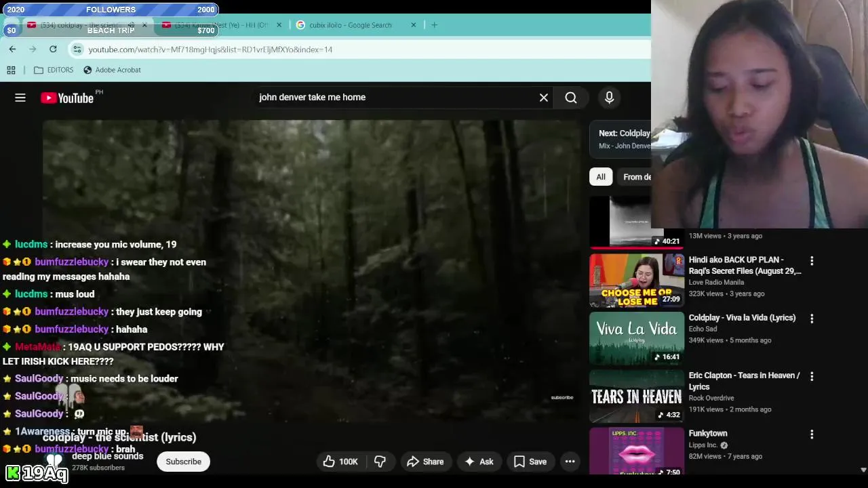
Task: Like the video with 100K thumbs up
Action: tap(340, 462)
